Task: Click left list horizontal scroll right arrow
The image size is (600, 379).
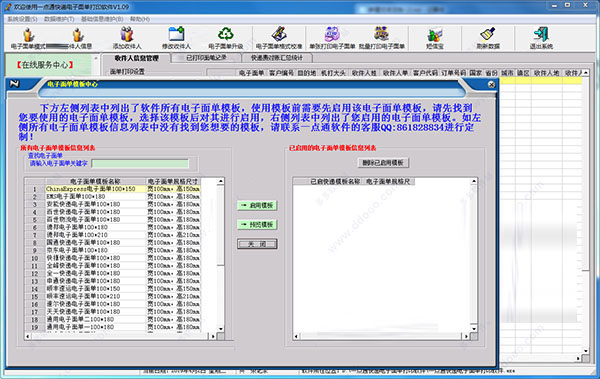Action: pyautogui.click(x=213, y=336)
